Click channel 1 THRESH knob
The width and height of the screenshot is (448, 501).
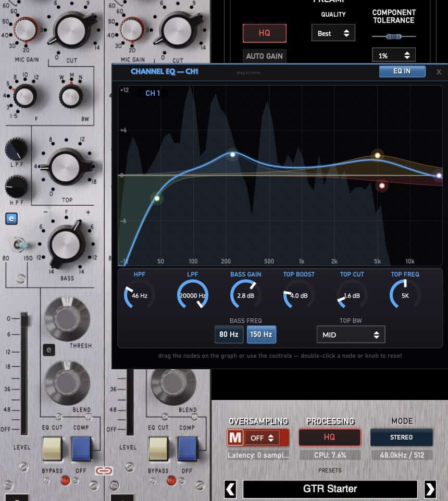[67, 319]
